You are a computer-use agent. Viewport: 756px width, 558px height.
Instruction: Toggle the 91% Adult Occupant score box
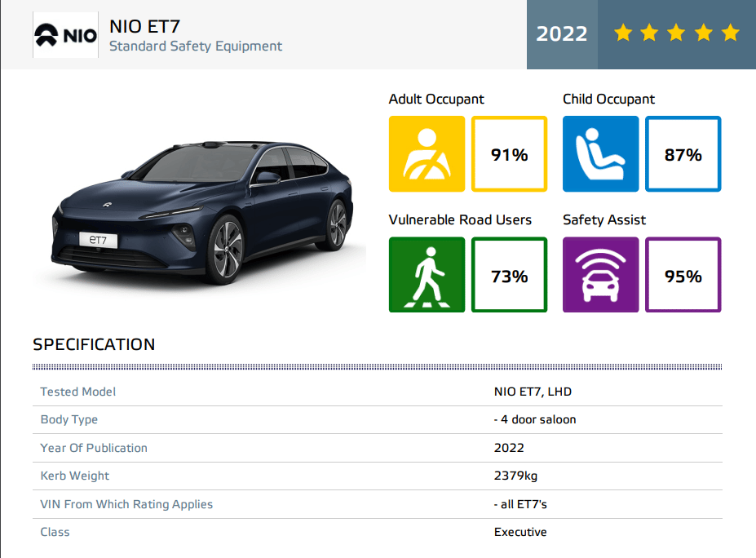tap(509, 153)
